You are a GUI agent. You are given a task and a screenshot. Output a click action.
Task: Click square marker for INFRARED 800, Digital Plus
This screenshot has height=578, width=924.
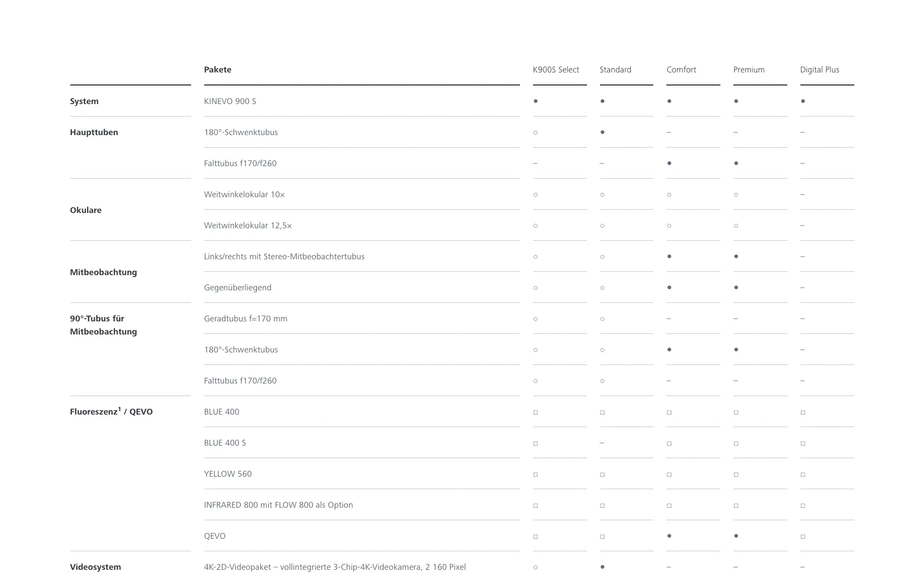(x=803, y=506)
